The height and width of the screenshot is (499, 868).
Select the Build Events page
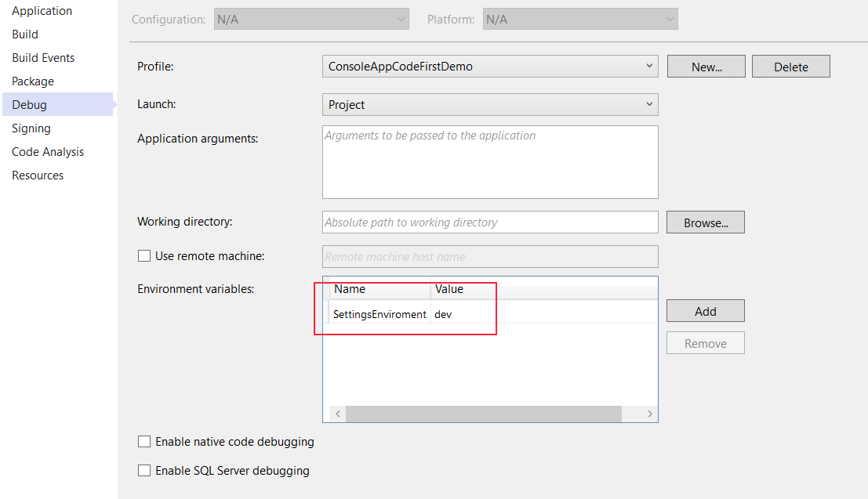pos(43,57)
